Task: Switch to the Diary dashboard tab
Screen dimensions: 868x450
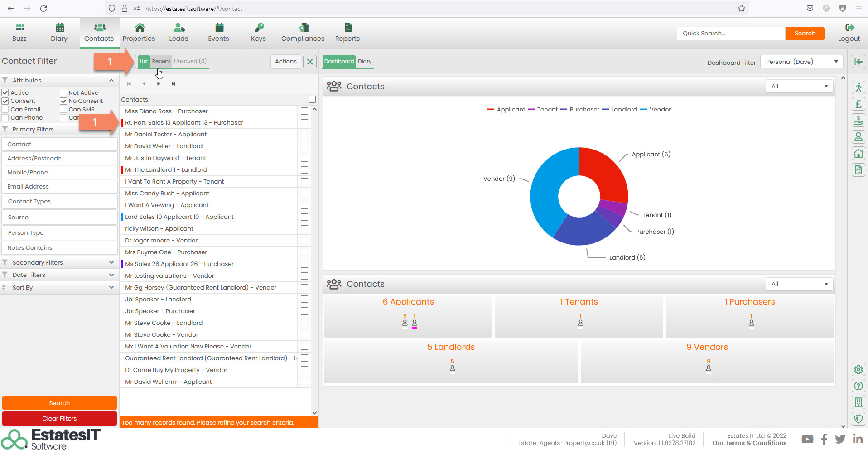Action: (x=365, y=61)
